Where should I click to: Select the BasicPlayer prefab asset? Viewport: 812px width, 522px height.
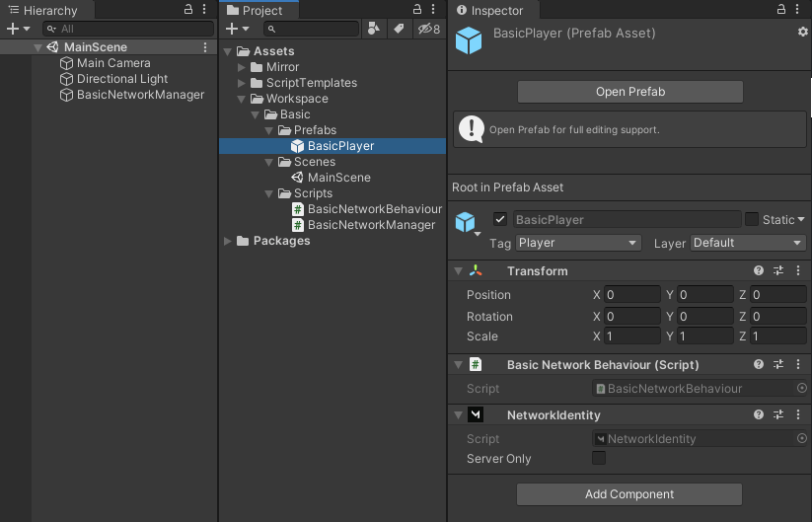click(x=332, y=146)
